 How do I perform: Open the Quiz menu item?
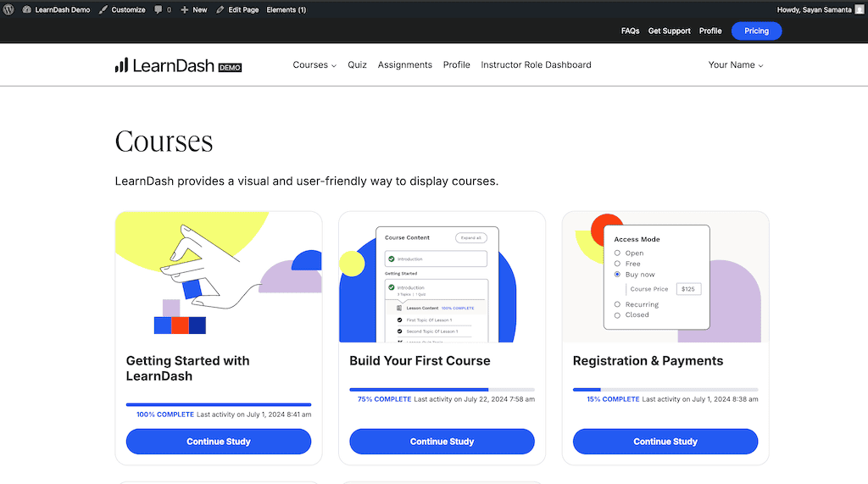357,64
